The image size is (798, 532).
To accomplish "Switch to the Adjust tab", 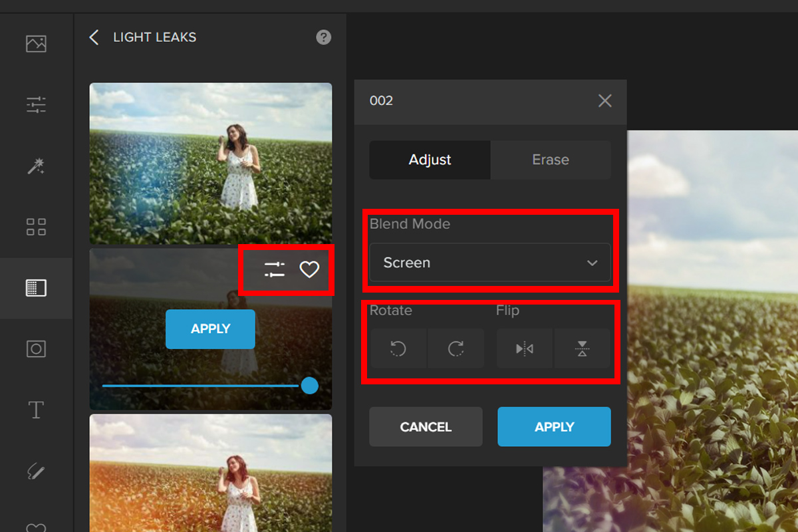I will 430,160.
